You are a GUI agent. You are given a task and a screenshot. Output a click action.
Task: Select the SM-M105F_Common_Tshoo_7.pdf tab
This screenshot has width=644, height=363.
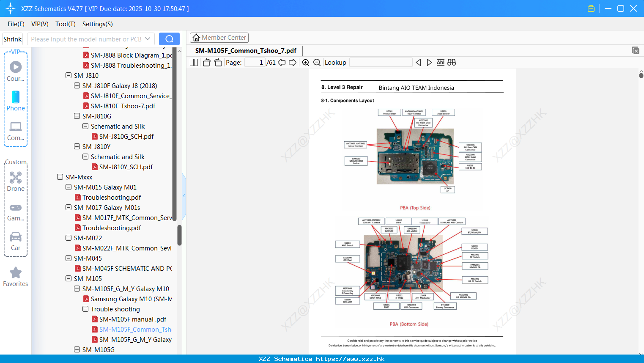246,50
